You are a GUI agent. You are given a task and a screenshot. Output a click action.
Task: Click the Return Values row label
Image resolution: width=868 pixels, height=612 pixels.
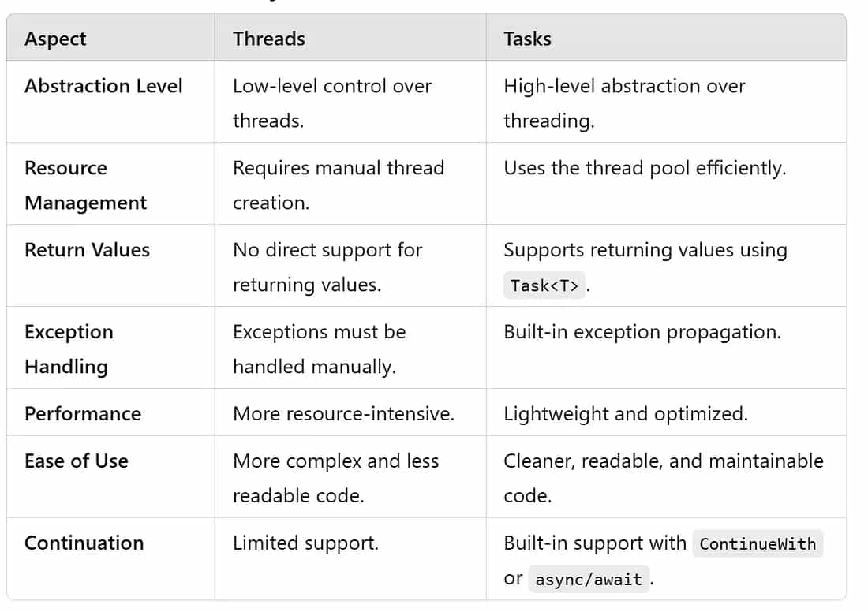[87, 249]
